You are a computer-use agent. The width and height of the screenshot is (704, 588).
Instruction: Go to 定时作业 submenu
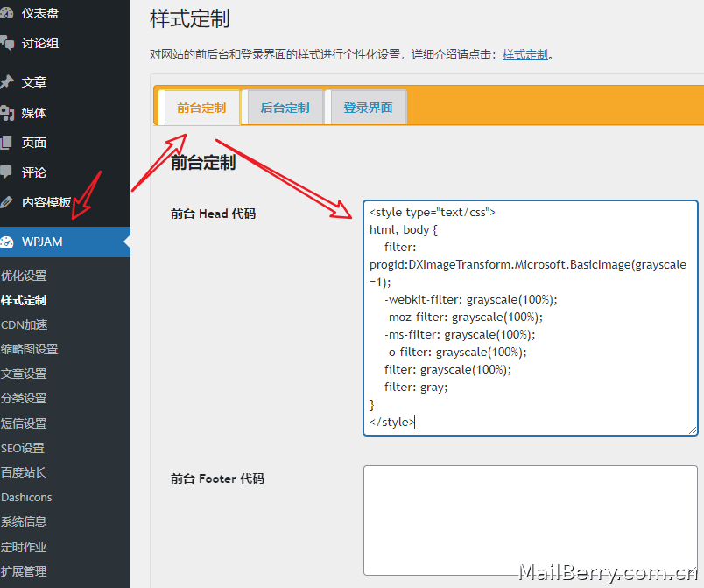tap(24, 547)
